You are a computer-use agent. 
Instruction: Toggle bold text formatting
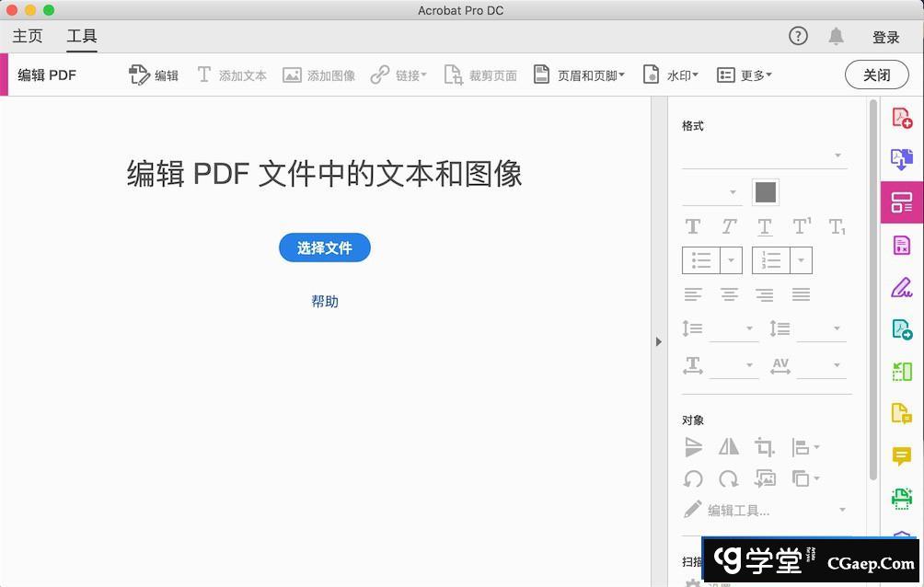point(693,226)
